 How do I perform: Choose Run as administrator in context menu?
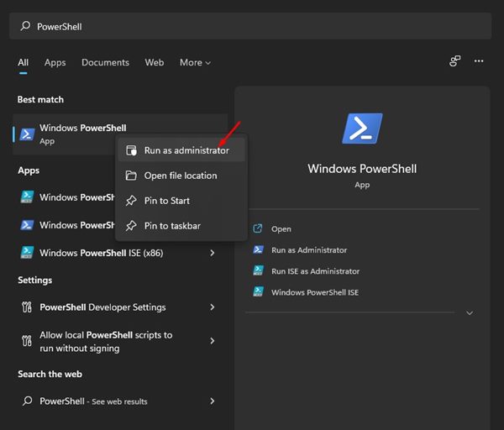point(181,150)
